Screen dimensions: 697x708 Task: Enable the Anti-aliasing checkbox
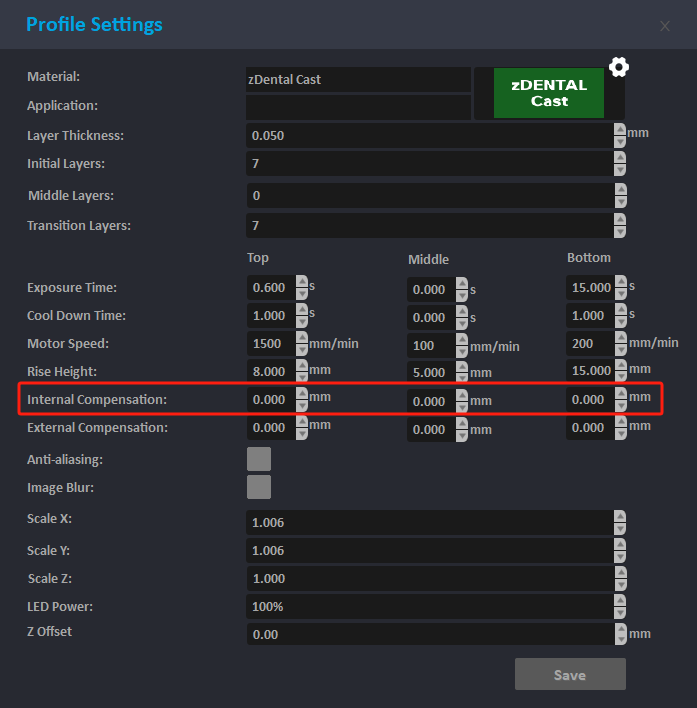coord(259,459)
